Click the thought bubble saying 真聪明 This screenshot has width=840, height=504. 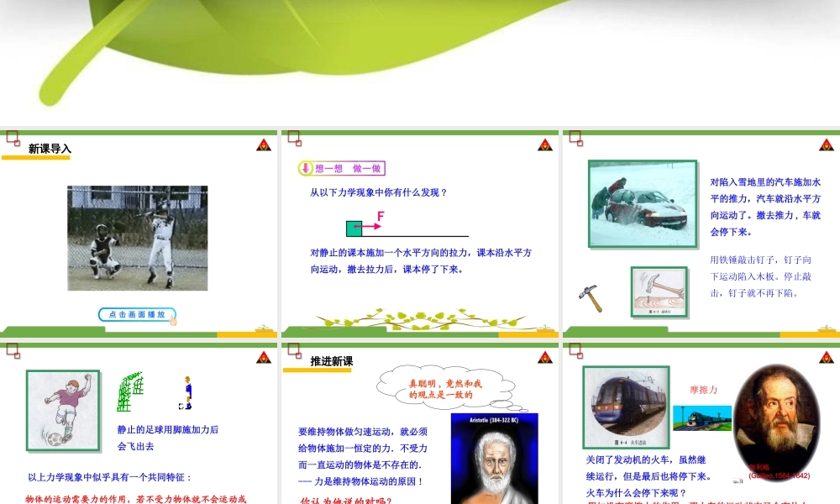coord(446,388)
